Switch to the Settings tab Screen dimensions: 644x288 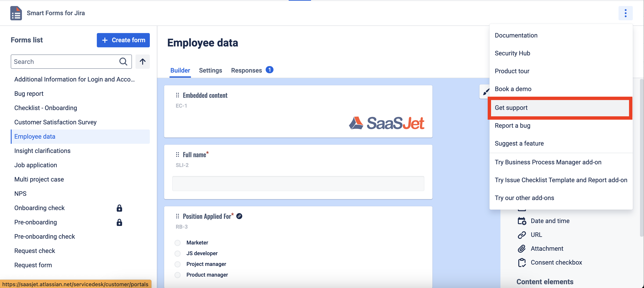tap(210, 70)
